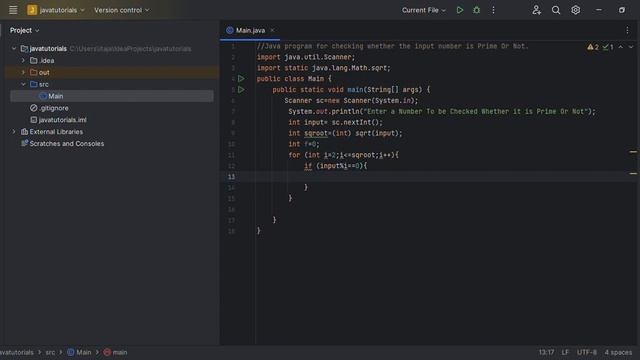Restore down the IDE window
This screenshot has height=360, width=640.
[x=622, y=10]
